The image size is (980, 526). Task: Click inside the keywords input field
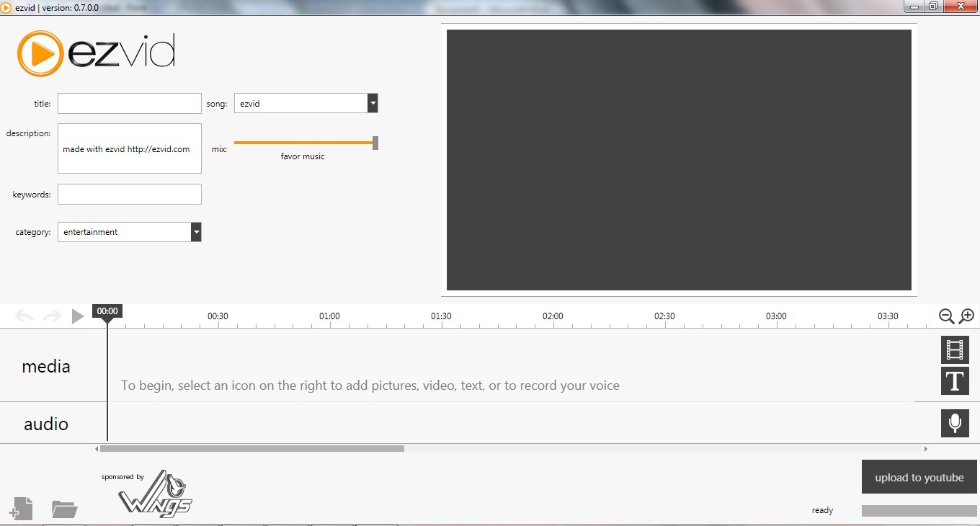[x=130, y=194]
